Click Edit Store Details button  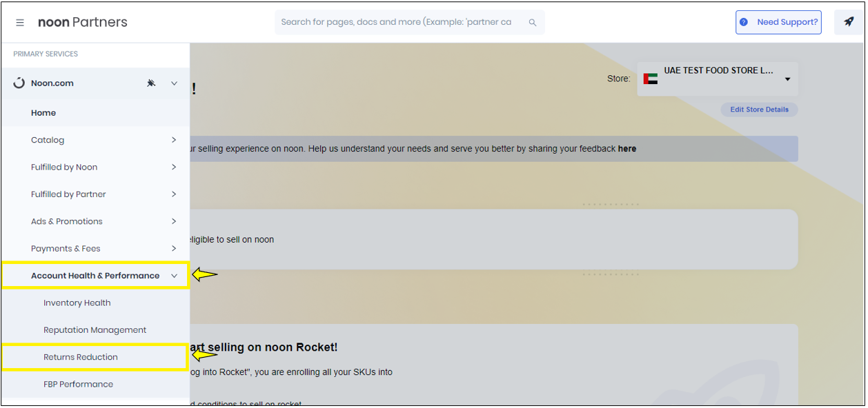coord(759,110)
